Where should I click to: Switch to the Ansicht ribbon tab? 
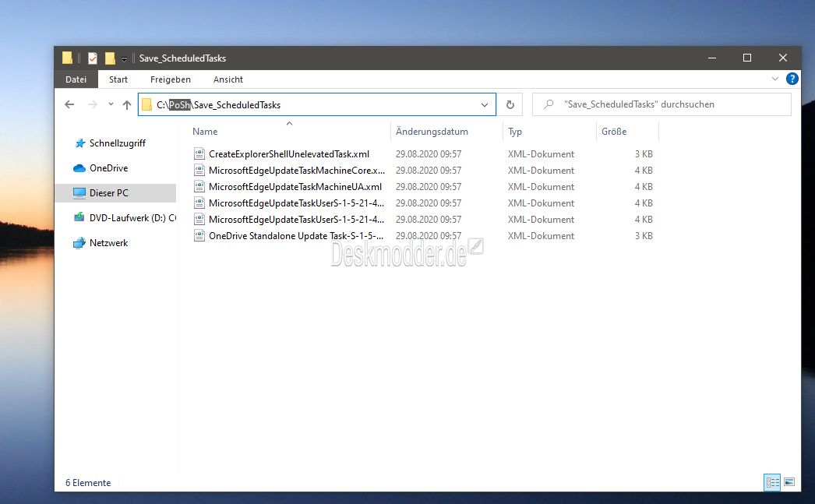point(228,79)
